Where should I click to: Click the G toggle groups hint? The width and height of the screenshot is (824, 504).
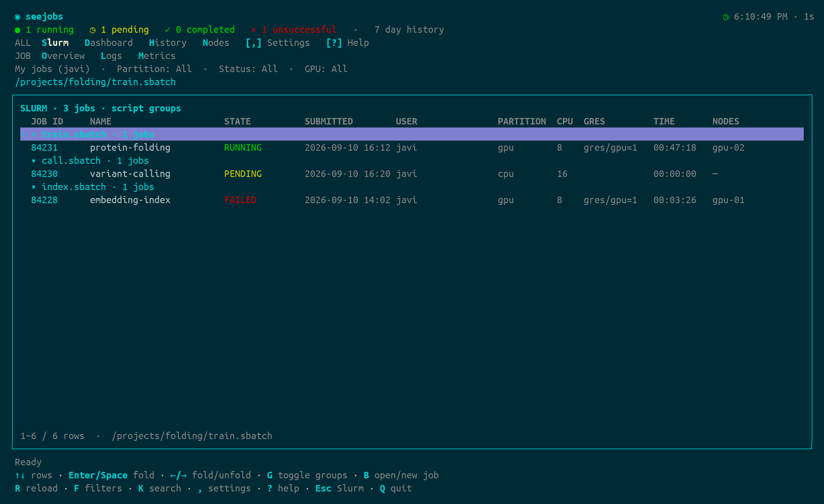307,475
